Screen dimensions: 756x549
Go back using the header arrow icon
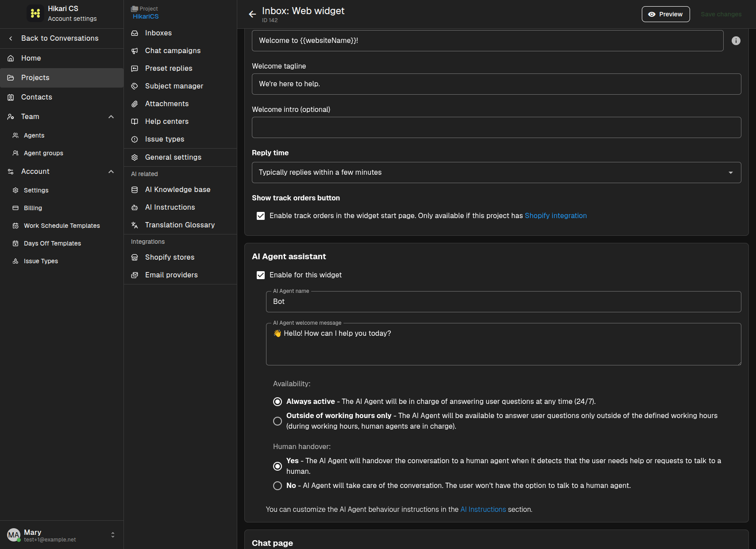point(252,14)
